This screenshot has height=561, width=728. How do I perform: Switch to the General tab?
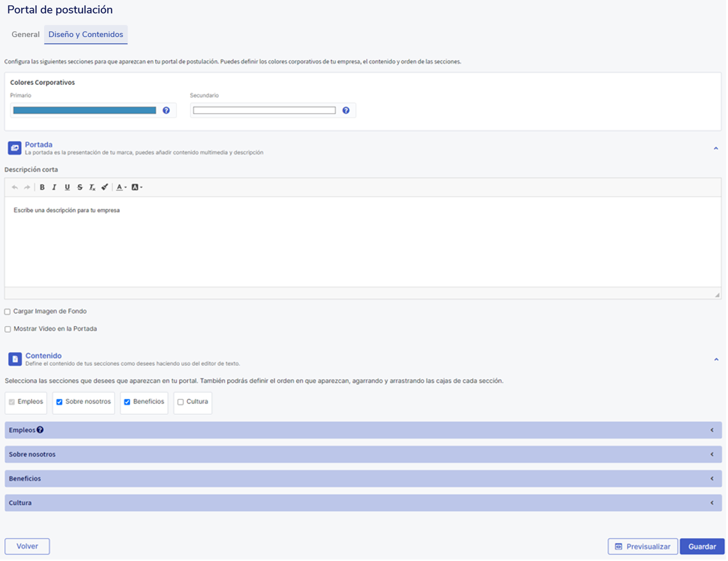tap(26, 34)
